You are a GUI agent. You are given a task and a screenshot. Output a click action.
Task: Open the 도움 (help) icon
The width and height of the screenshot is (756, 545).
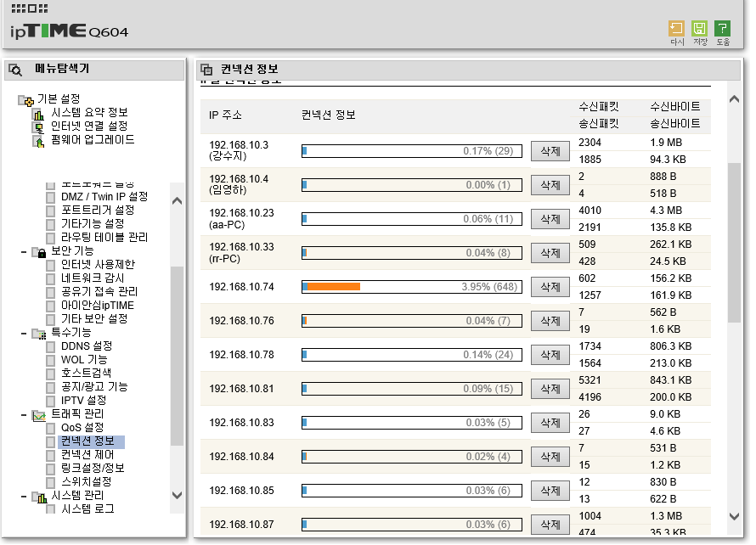(722, 28)
